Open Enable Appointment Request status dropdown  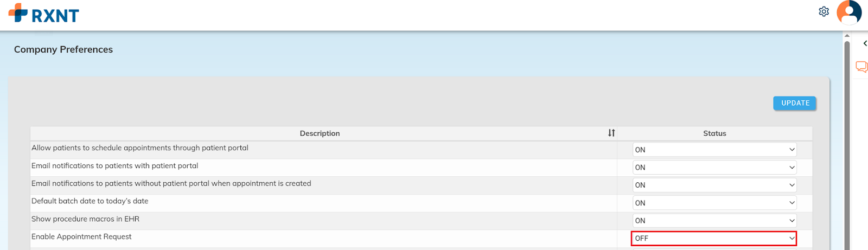[x=714, y=238]
